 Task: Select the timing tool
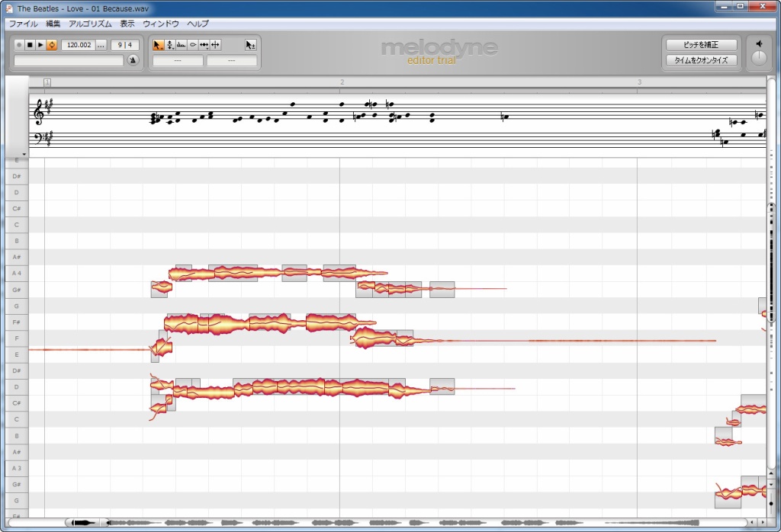(204, 45)
